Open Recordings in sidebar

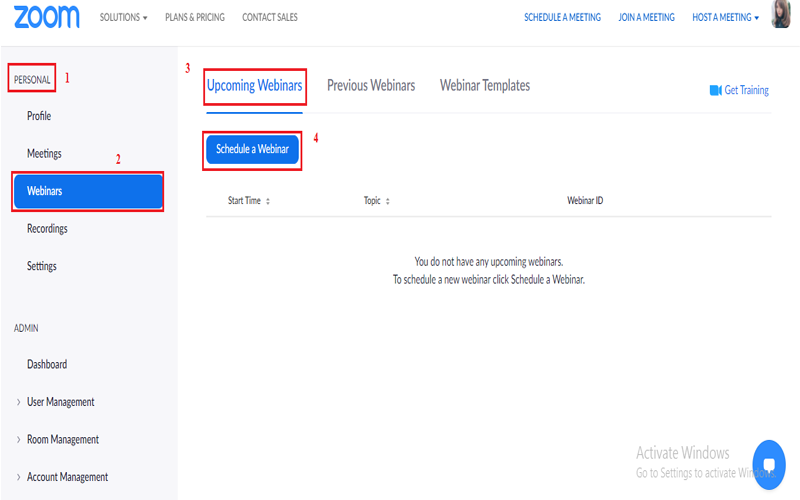point(47,229)
